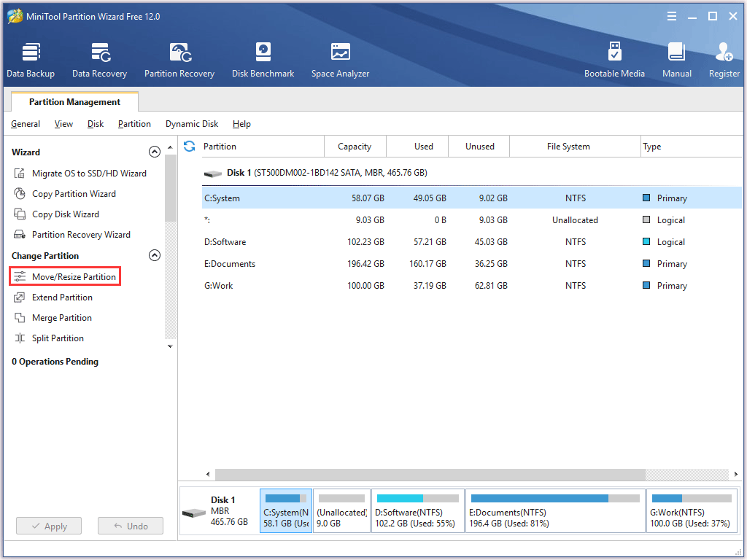Sort by the Capacity column header
This screenshot has width=747, height=560.
pyautogui.click(x=355, y=146)
